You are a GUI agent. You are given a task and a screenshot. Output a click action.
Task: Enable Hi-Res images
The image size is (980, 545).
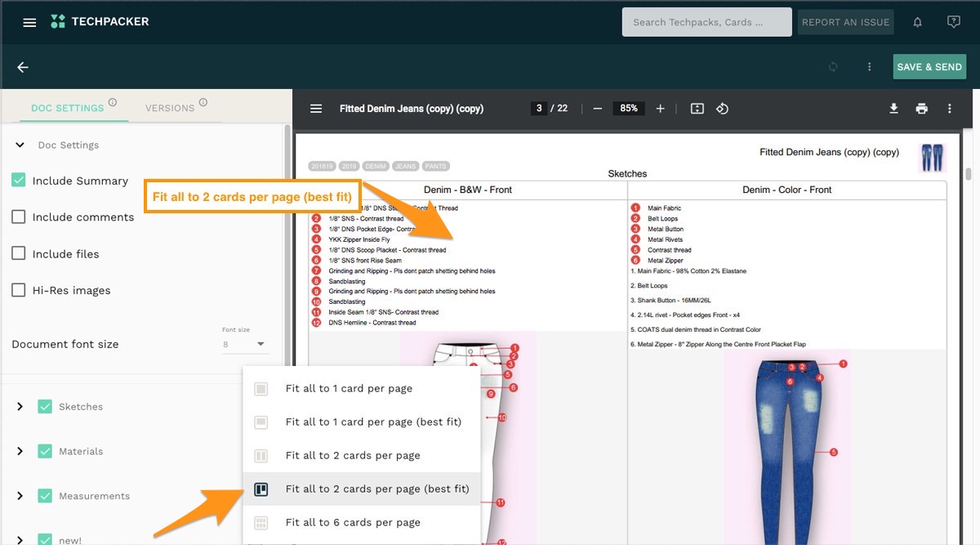tap(19, 290)
